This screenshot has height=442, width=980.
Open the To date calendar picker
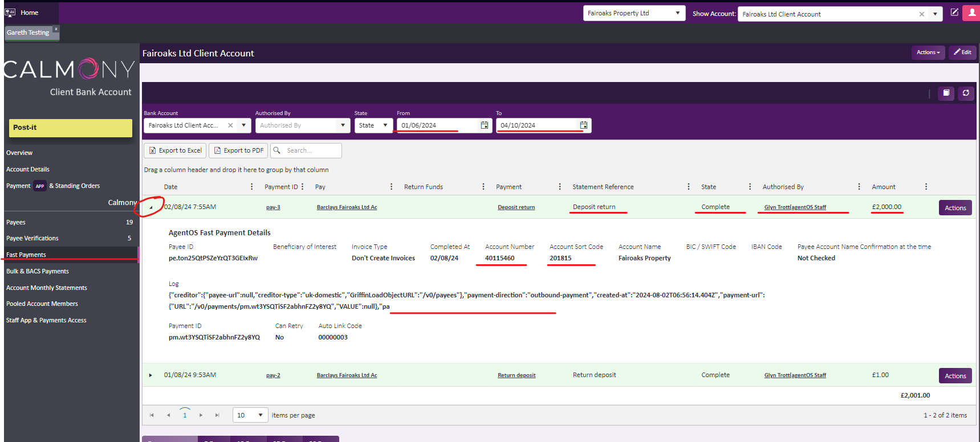pyautogui.click(x=584, y=125)
